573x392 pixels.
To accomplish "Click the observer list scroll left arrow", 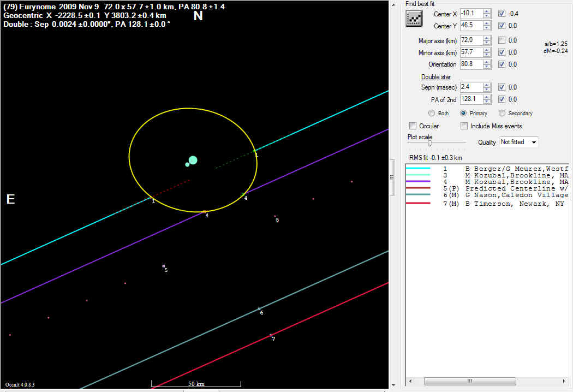I will (410, 381).
